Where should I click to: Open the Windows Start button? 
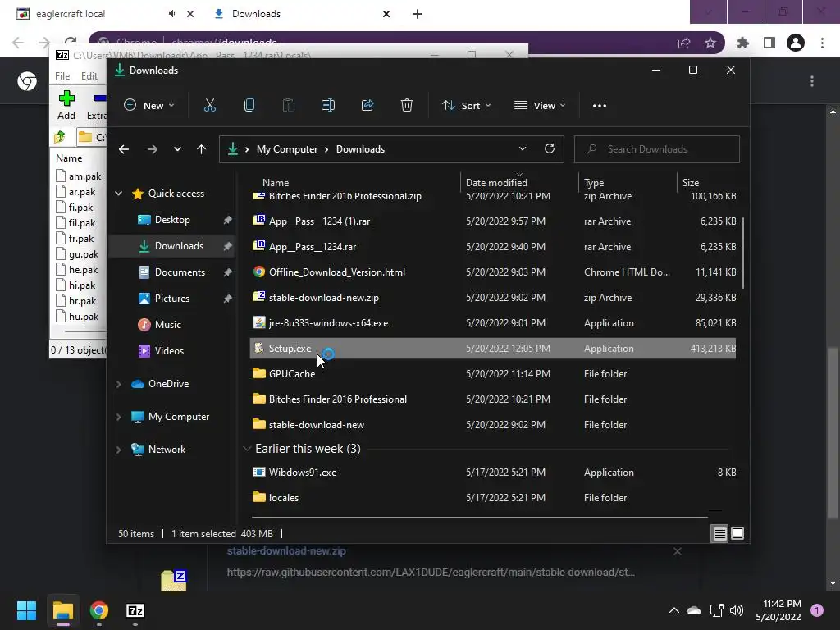[x=26, y=610]
